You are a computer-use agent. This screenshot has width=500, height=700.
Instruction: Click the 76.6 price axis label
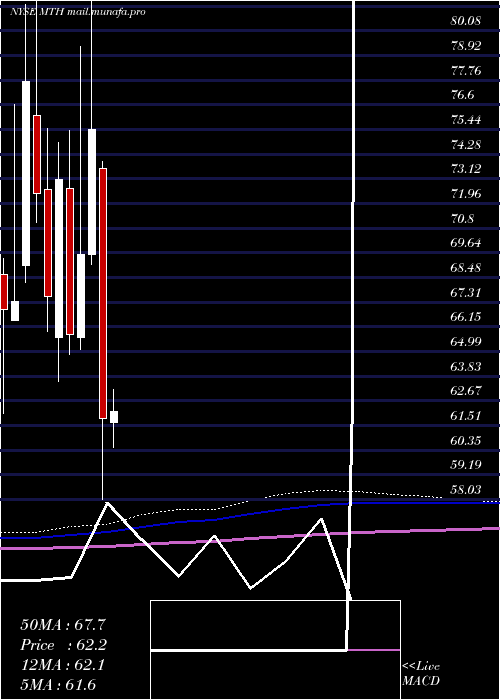[x=462, y=95]
